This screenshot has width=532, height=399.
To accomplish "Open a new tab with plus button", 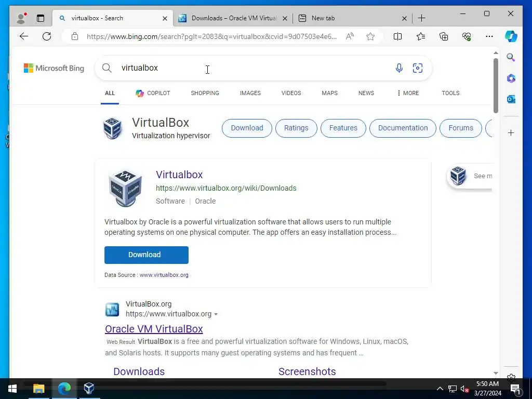I will tap(421, 18).
